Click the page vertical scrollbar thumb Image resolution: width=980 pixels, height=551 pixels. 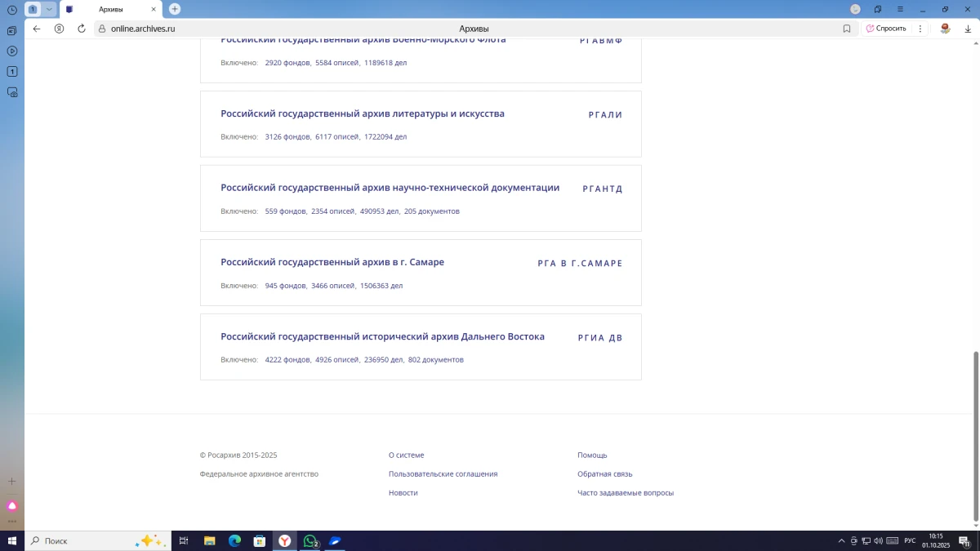click(x=975, y=434)
